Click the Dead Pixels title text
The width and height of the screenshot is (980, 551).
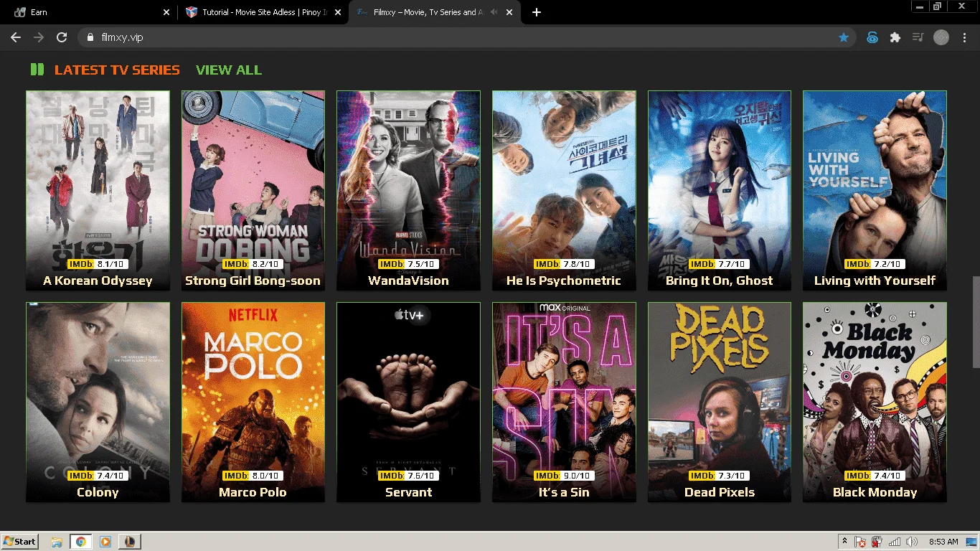[x=720, y=492]
